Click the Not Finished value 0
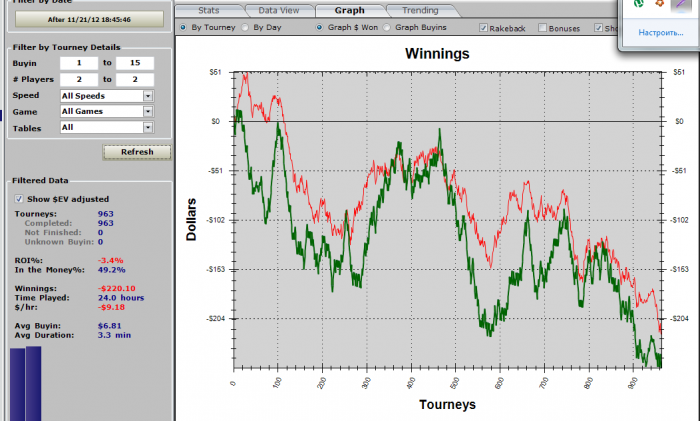 [x=100, y=233]
